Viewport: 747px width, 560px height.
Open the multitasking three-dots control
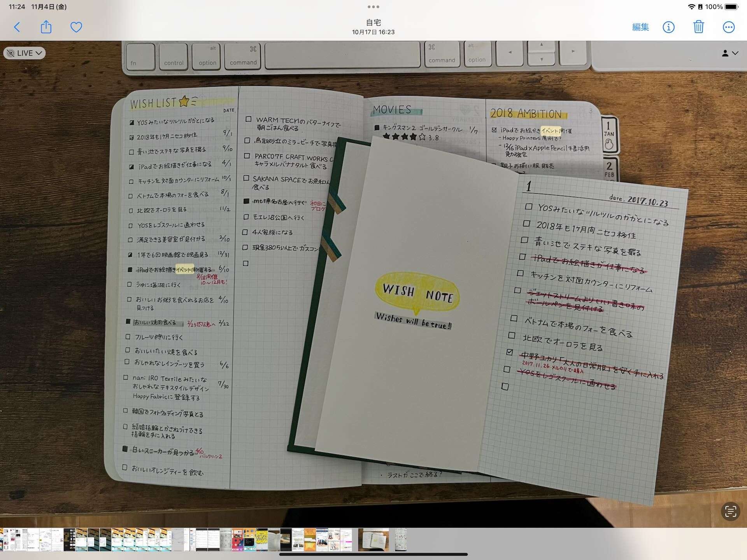pos(373,7)
